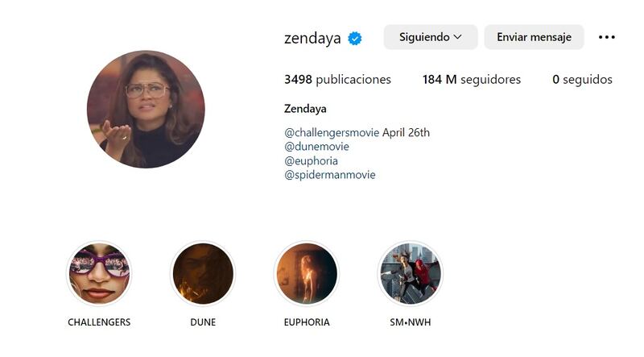View the large circular profile picture

[x=146, y=109]
